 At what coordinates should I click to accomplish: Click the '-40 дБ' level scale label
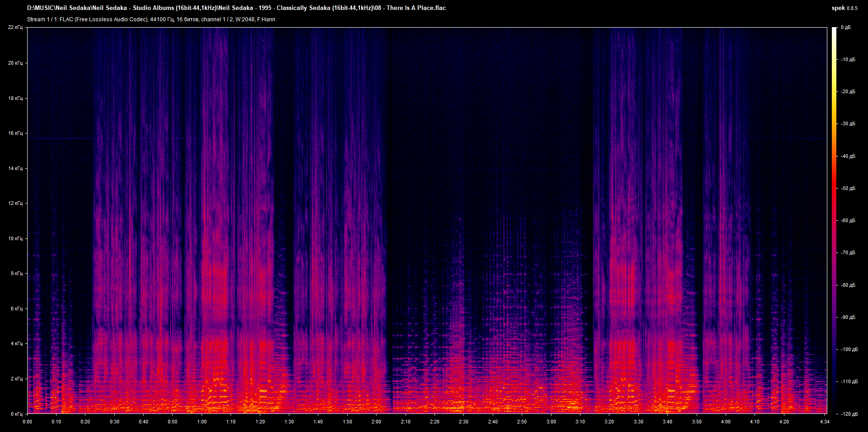848,157
